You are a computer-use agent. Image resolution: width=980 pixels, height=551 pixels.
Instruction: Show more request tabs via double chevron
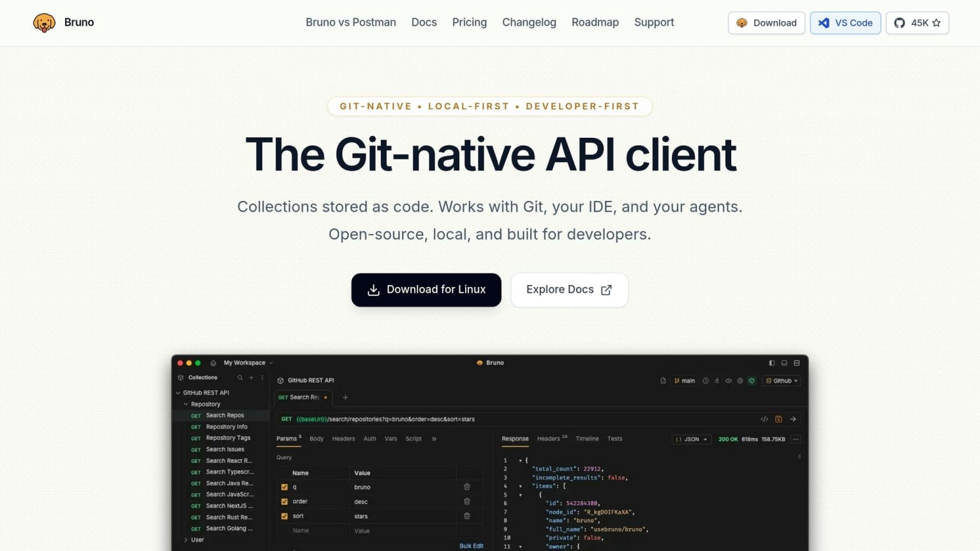click(x=434, y=439)
